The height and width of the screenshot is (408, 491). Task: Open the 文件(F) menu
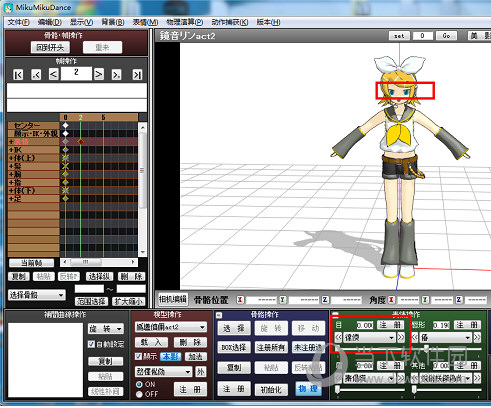[19, 22]
